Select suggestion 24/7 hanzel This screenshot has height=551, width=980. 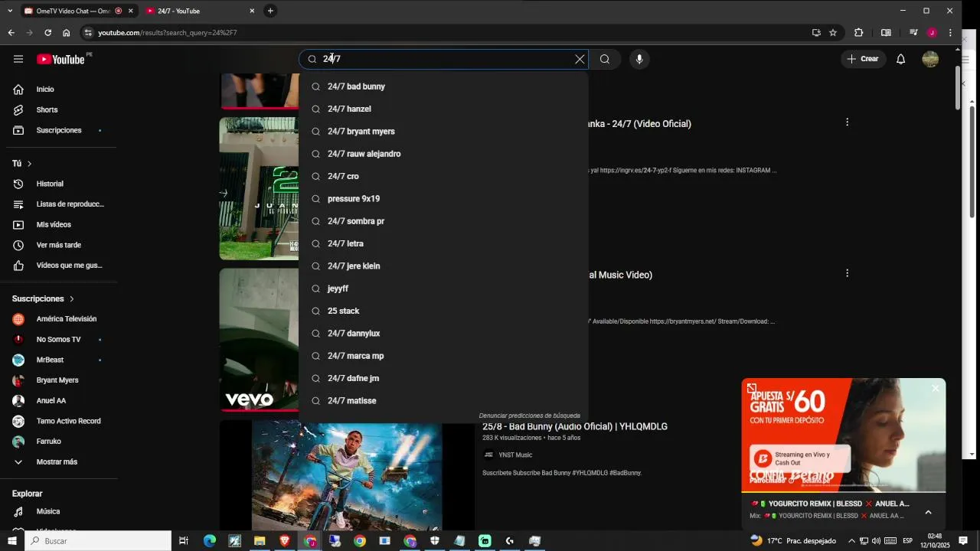coord(443,109)
